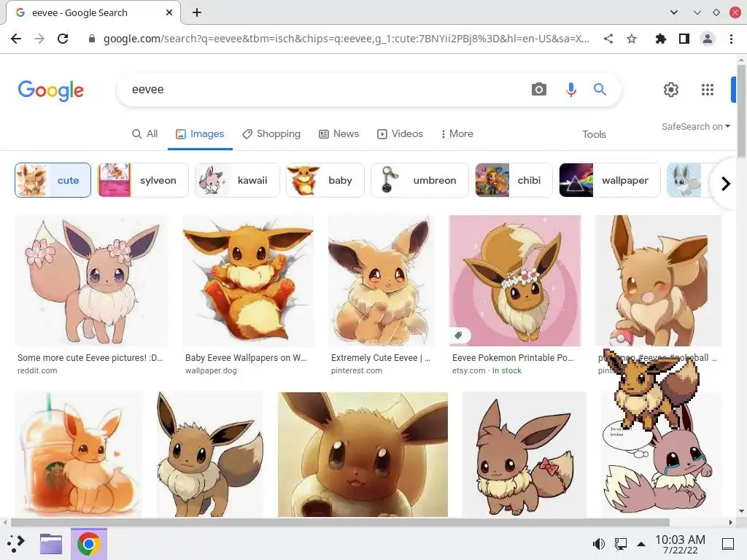
Task: Apply the baby filter chip
Action: click(325, 180)
